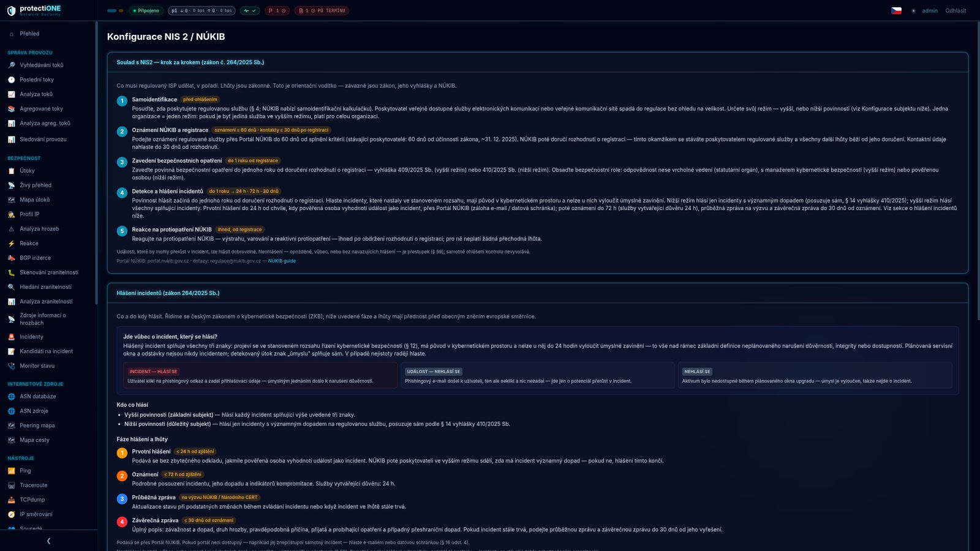Viewport: 980px width, 551px height.
Task: Click the Konfigurace NIS 2 / NÚKIB heading
Action: tap(166, 37)
